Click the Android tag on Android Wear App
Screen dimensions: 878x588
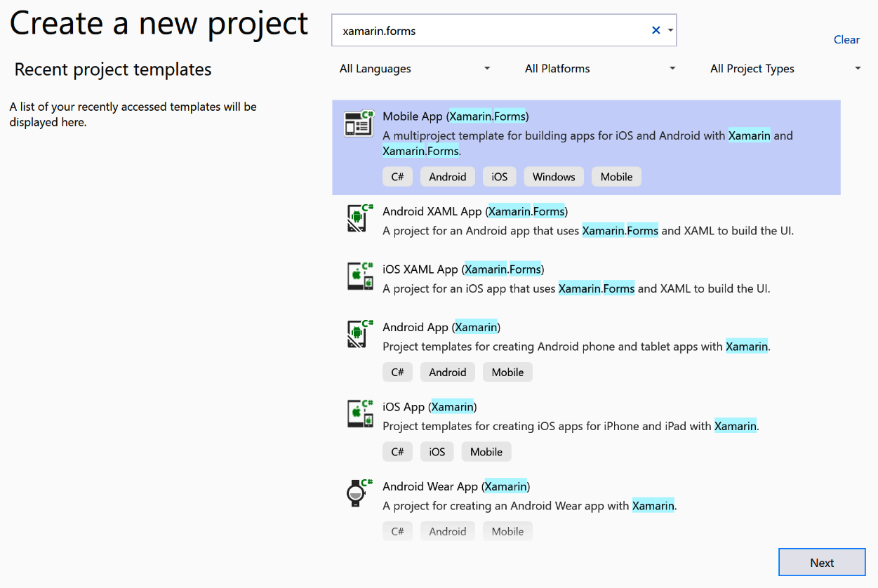448,531
